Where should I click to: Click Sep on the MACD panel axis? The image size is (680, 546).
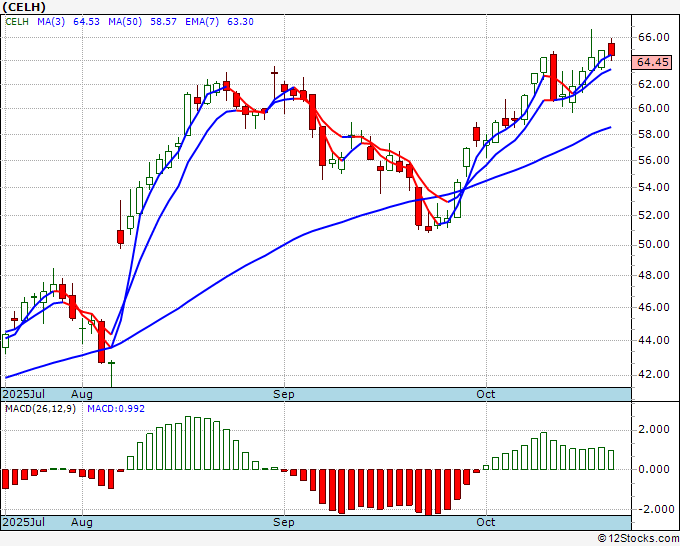[284, 522]
